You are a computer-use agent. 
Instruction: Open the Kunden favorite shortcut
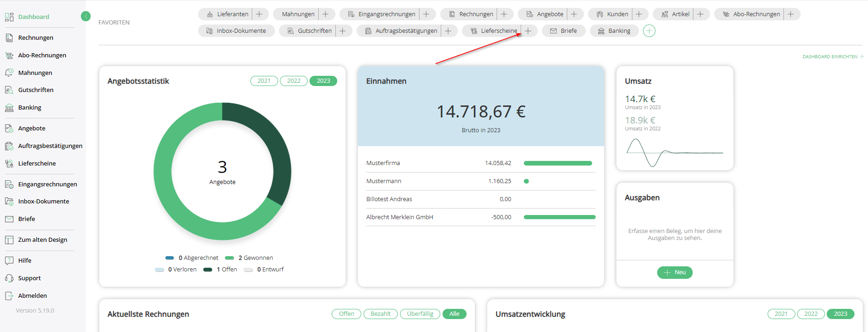(612, 14)
